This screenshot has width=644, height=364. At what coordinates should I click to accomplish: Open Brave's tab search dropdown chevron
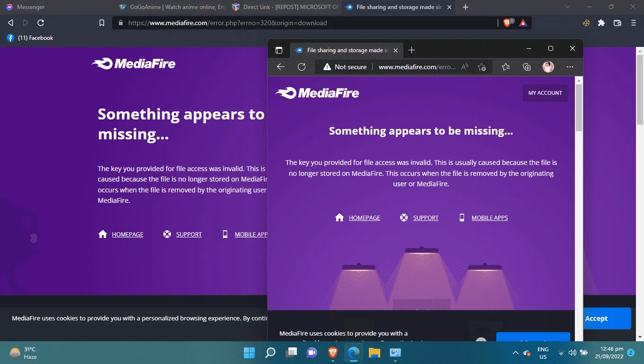pyautogui.click(x=568, y=7)
